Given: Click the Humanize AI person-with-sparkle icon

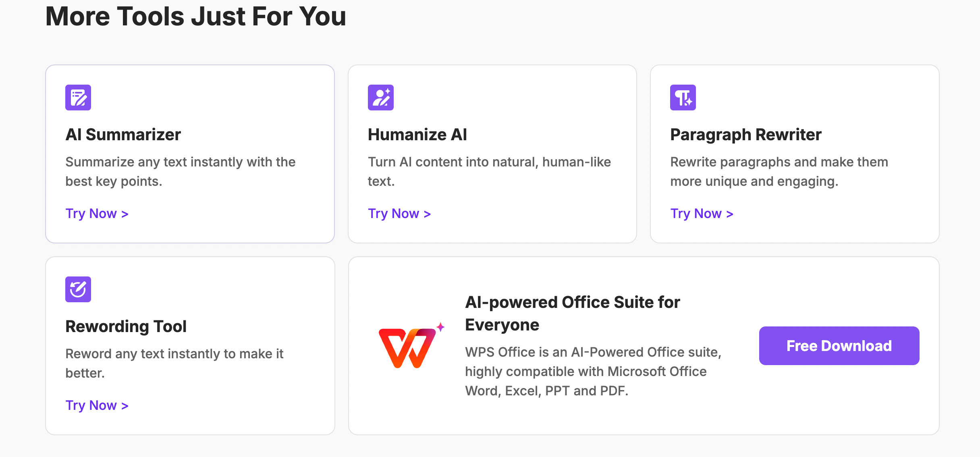Looking at the screenshot, I should 380,97.
